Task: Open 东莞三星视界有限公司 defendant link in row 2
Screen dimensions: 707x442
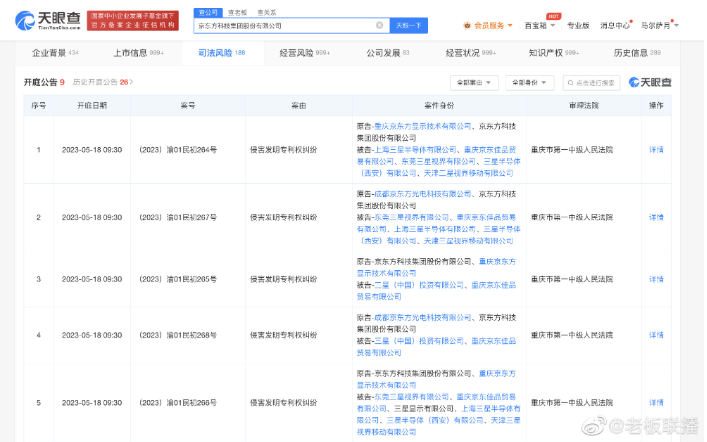Action: [x=412, y=217]
